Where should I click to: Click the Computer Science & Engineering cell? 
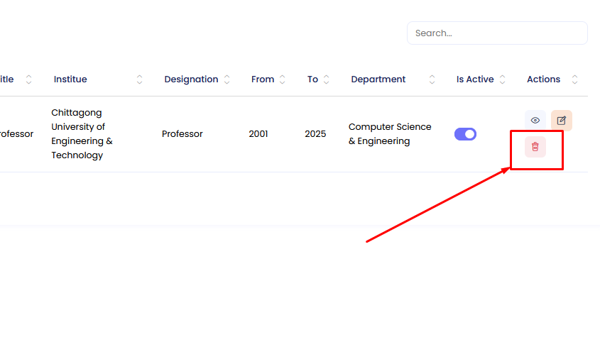point(390,134)
